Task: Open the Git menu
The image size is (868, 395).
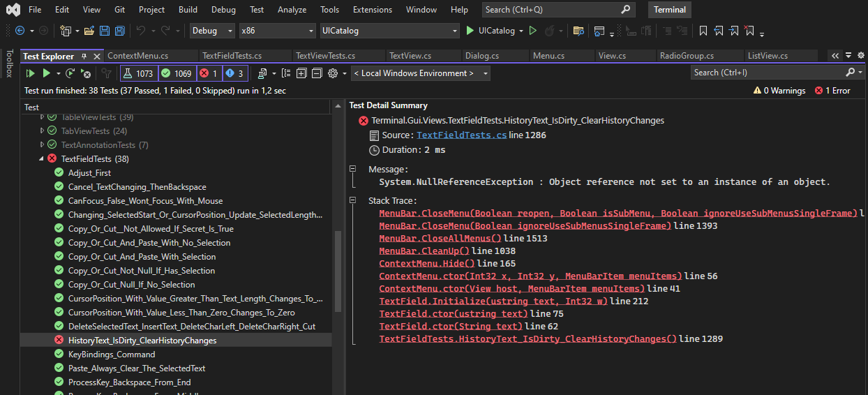Action: (x=120, y=10)
